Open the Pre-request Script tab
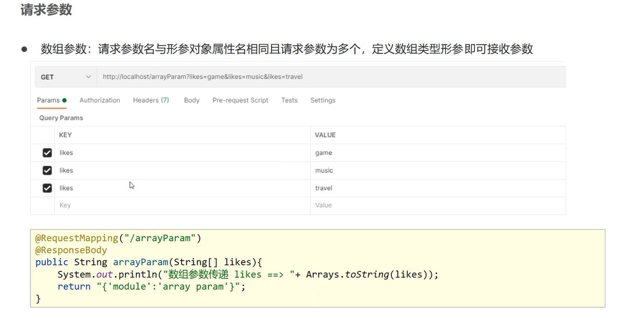Image resolution: width=644 pixels, height=318 pixels. click(240, 100)
